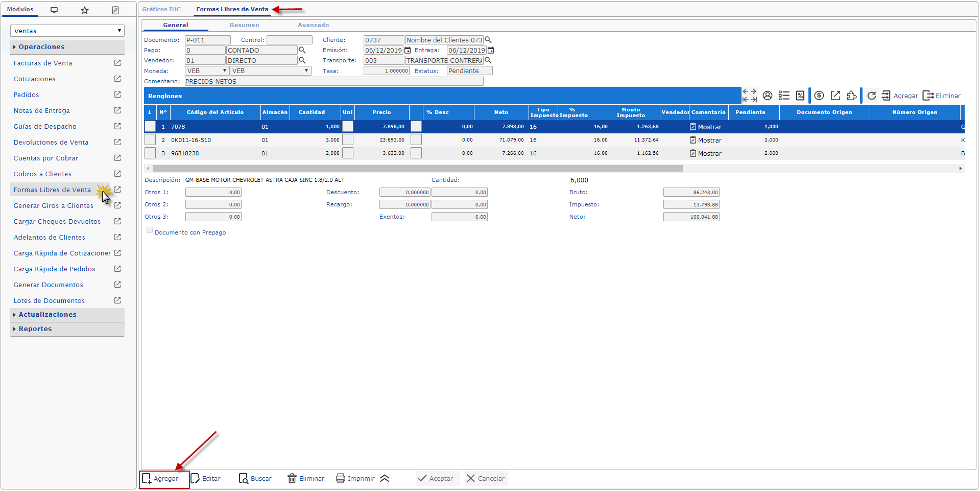The image size is (980, 491).
Task: Click the puzzle piece icon in Renglones toolbar
Action: click(x=851, y=96)
